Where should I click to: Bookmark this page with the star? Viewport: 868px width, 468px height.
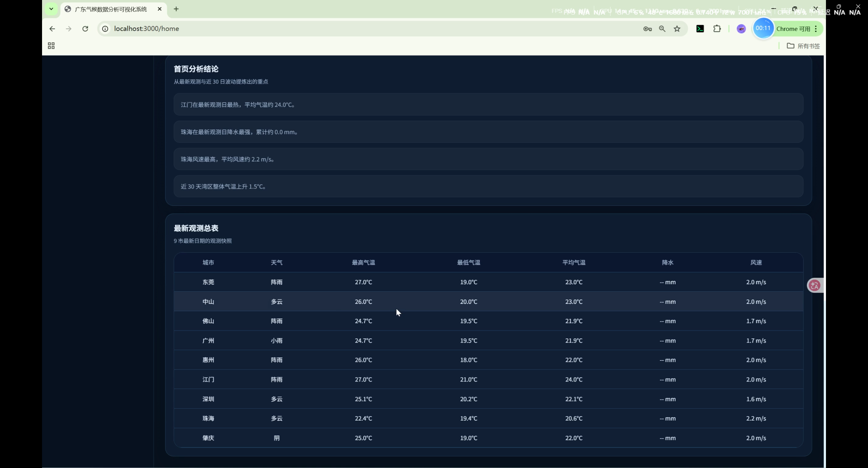677,29
